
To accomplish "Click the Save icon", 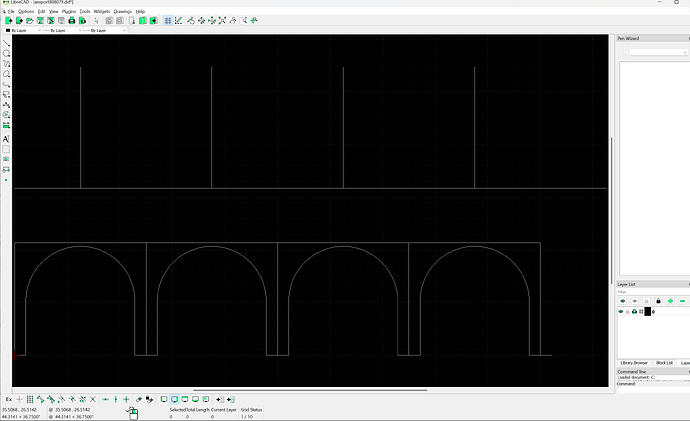I will [40, 21].
